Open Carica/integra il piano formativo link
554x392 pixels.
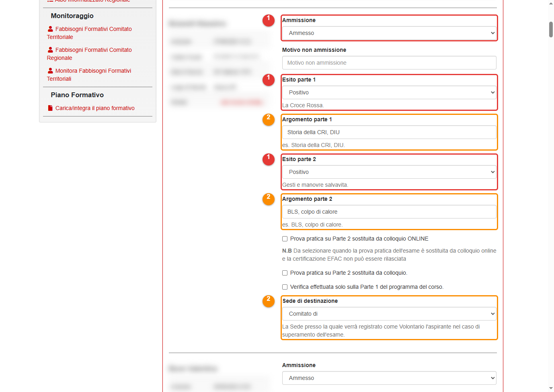point(95,108)
